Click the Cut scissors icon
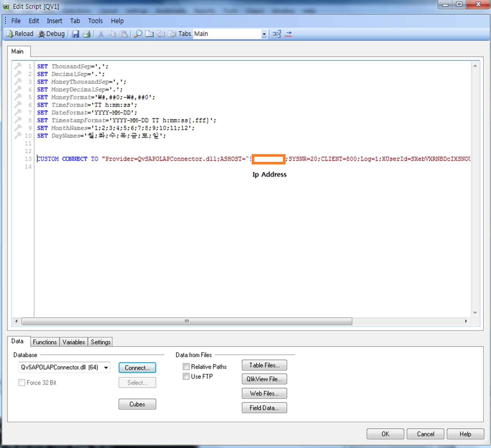Image resolution: width=491 pixels, height=448 pixels. [x=101, y=34]
